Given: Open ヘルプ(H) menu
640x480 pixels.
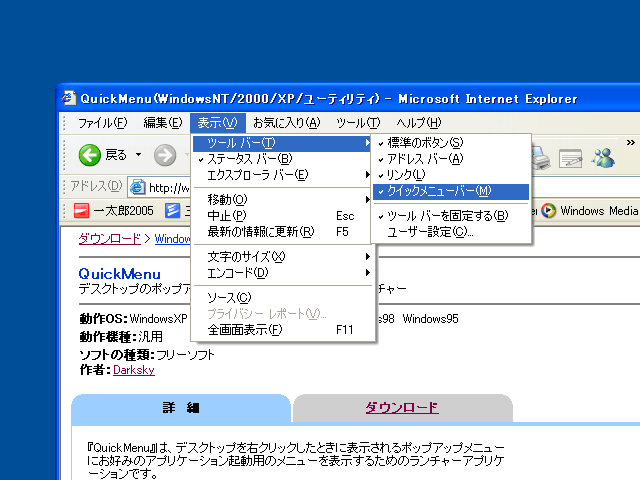Looking at the screenshot, I should tap(419, 123).
